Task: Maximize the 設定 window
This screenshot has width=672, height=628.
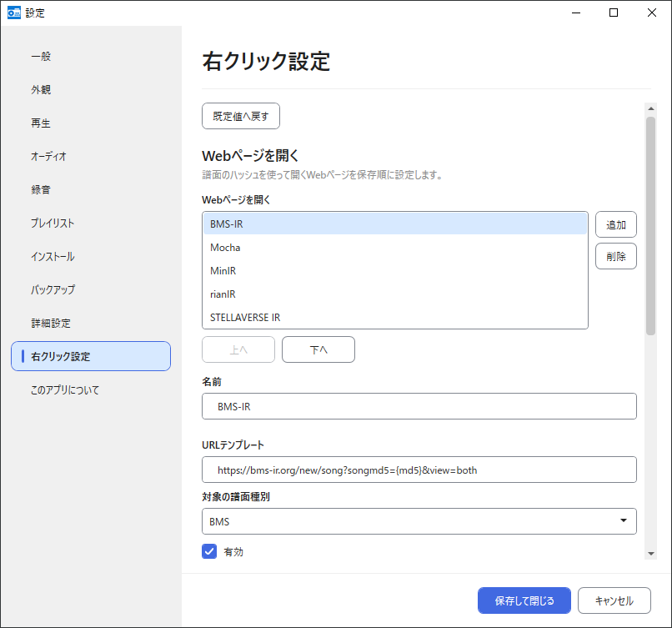Action: click(614, 13)
